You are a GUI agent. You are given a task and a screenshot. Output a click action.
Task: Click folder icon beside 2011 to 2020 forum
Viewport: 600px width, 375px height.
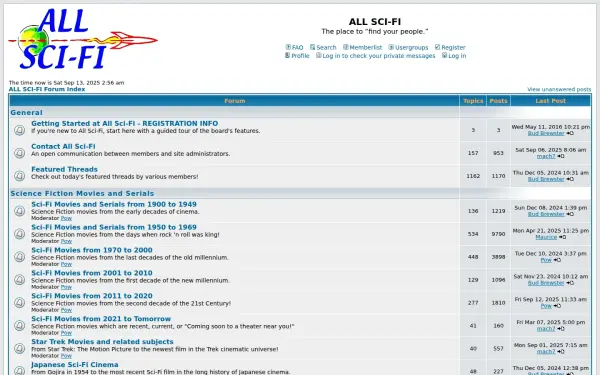pos(20,303)
